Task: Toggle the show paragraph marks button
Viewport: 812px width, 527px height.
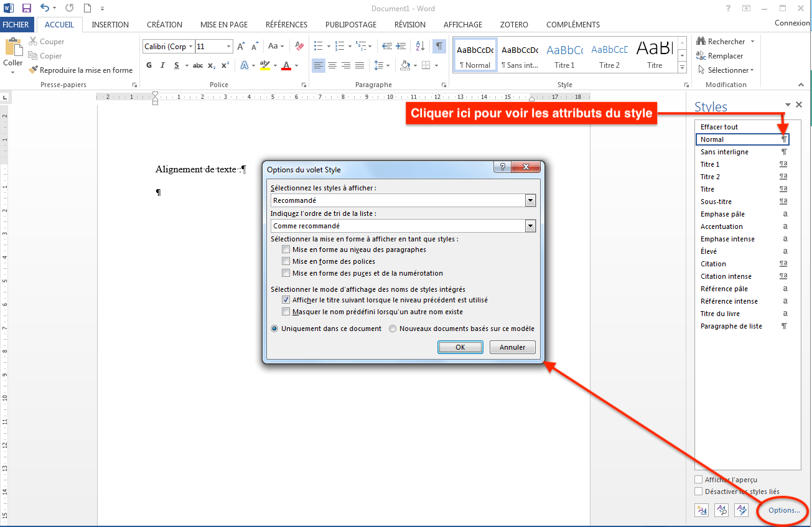Action: [440, 46]
